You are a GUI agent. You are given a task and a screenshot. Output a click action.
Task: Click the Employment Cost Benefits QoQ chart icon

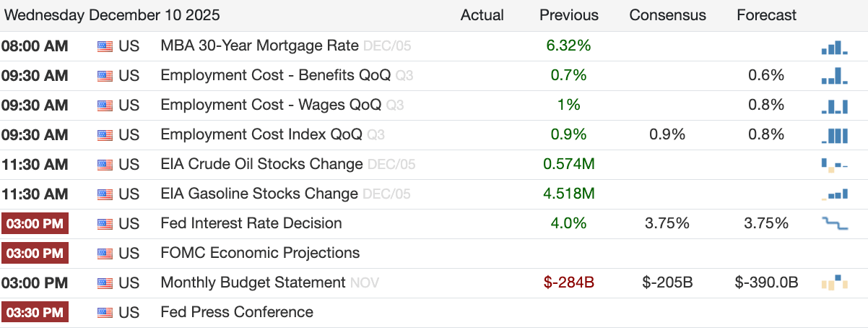(x=834, y=76)
